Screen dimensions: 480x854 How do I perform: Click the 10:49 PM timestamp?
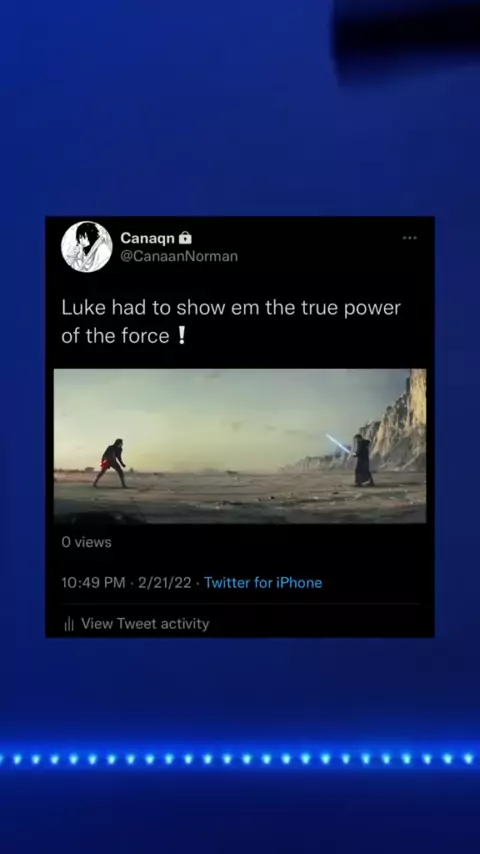[x=93, y=583]
